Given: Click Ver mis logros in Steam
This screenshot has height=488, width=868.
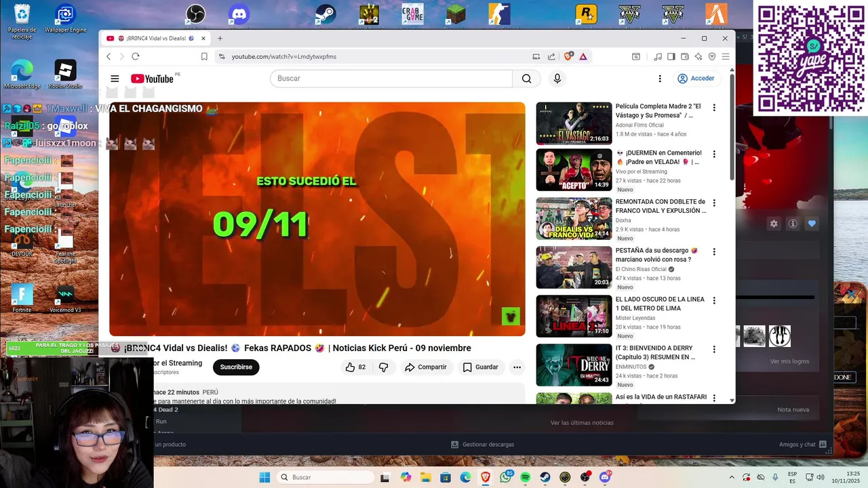Looking at the screenshot, I should (x=789, y=361).
